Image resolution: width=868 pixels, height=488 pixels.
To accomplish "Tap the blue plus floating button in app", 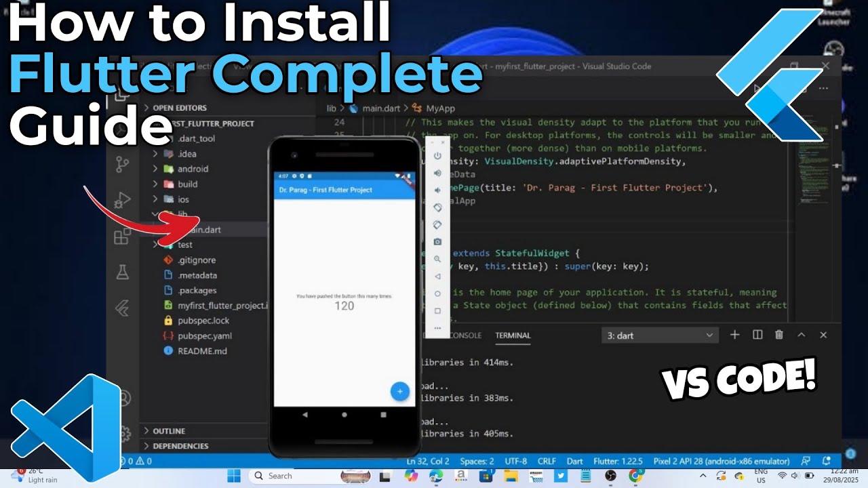I will [x=400, y=391].
